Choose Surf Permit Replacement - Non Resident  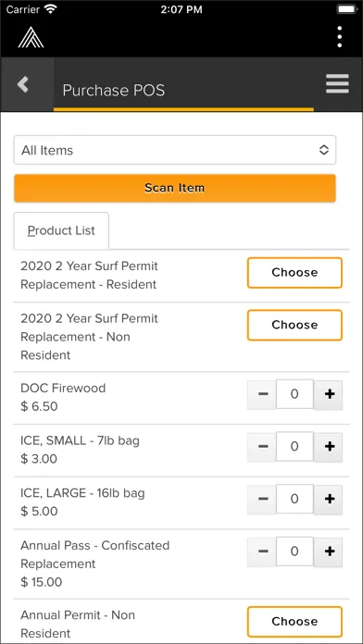(294, 326)
